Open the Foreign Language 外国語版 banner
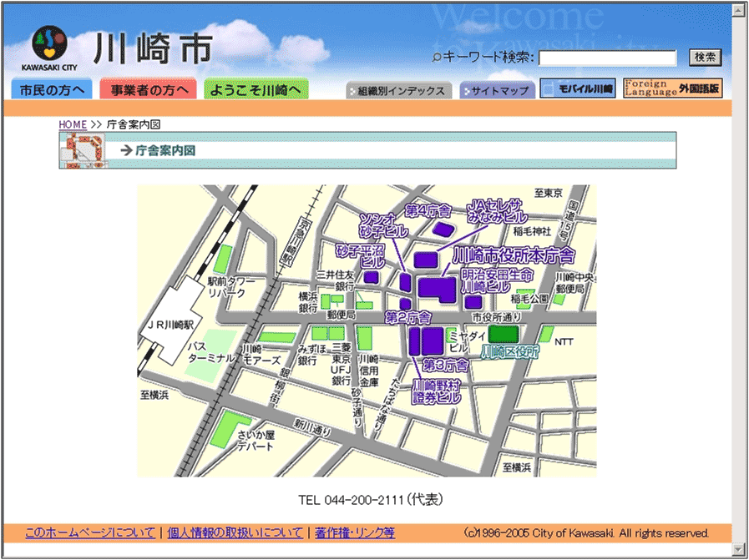The height and width of the screenshot is (560, 749). [x=672, y=88]
